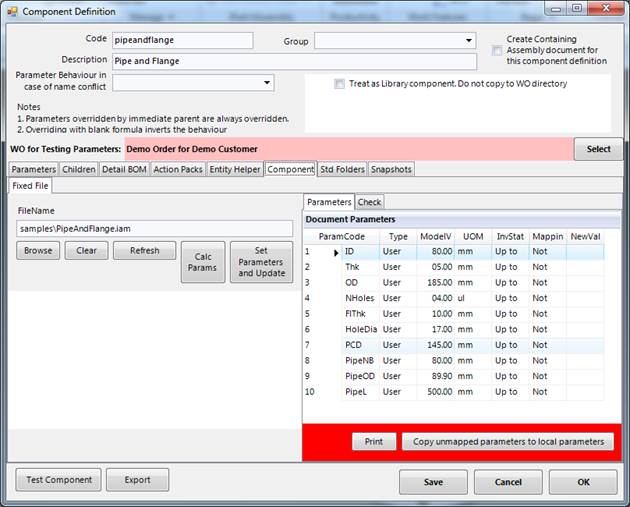This screenshot has height=507, width=630.
Task: Click Calc Params button
Action: coord(202,262)
